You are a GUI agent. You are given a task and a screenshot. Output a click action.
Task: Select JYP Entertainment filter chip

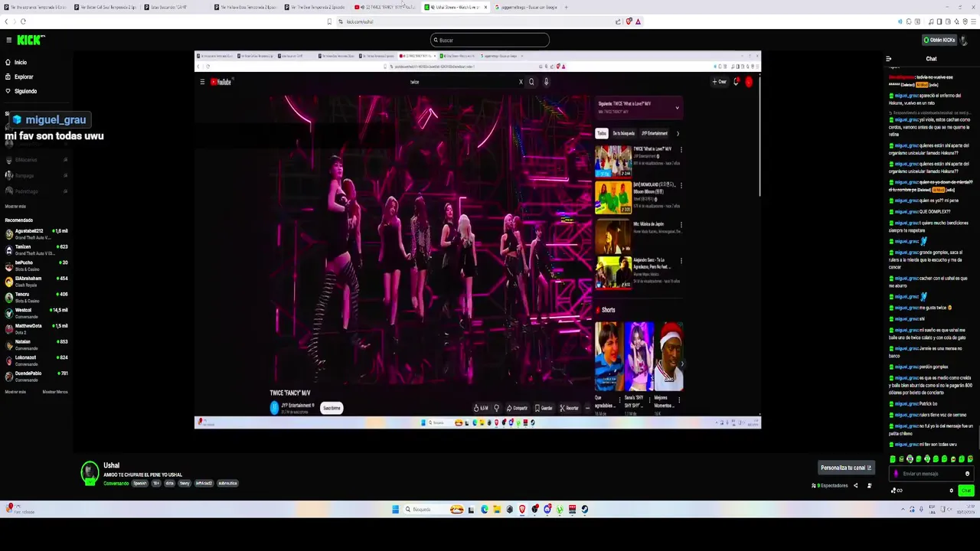click(654, 133)
